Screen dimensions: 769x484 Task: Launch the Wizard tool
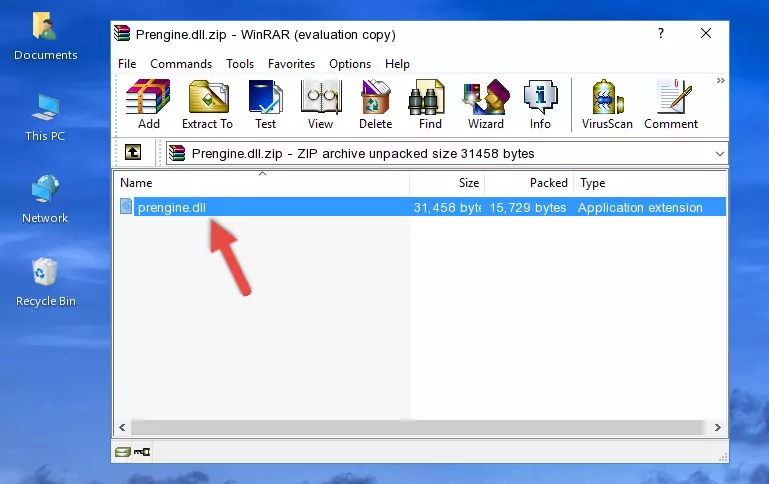click(x=486, y=104)
